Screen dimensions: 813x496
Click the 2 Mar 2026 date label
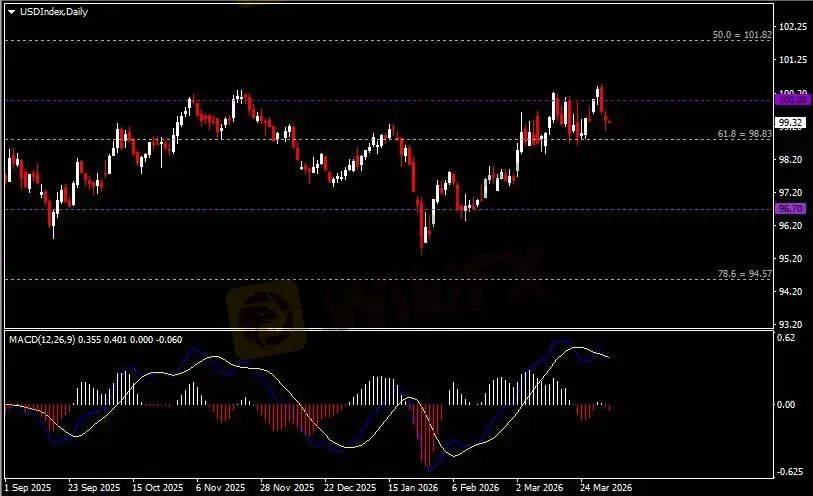(539, 488)
